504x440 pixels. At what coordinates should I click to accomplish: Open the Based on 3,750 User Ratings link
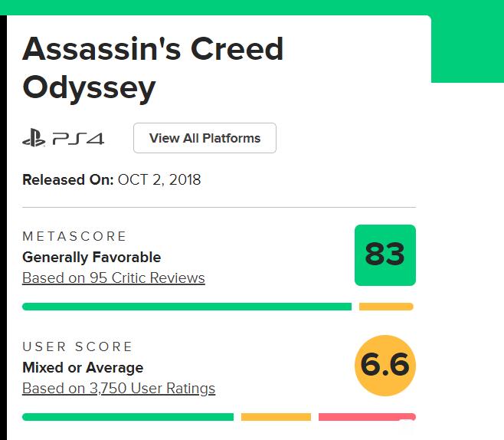[119, 388]
